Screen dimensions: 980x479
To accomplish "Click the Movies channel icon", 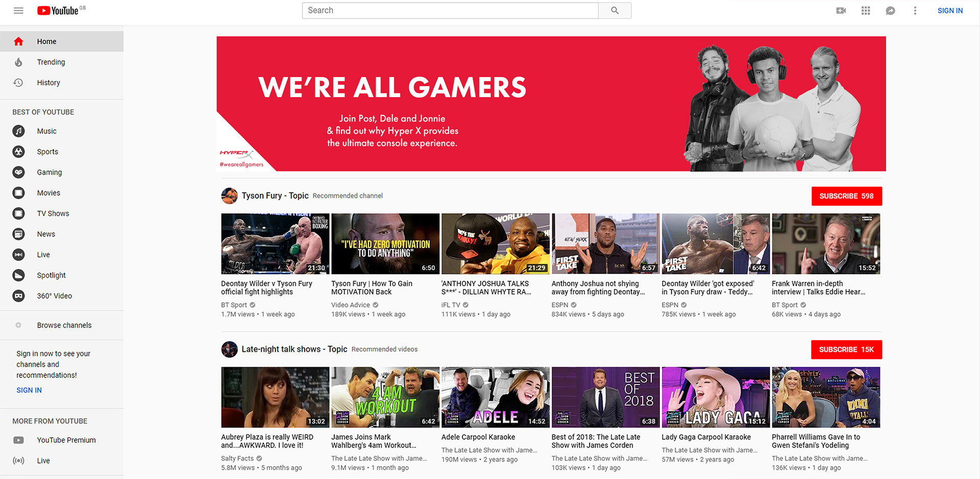I will coord(18,193).
